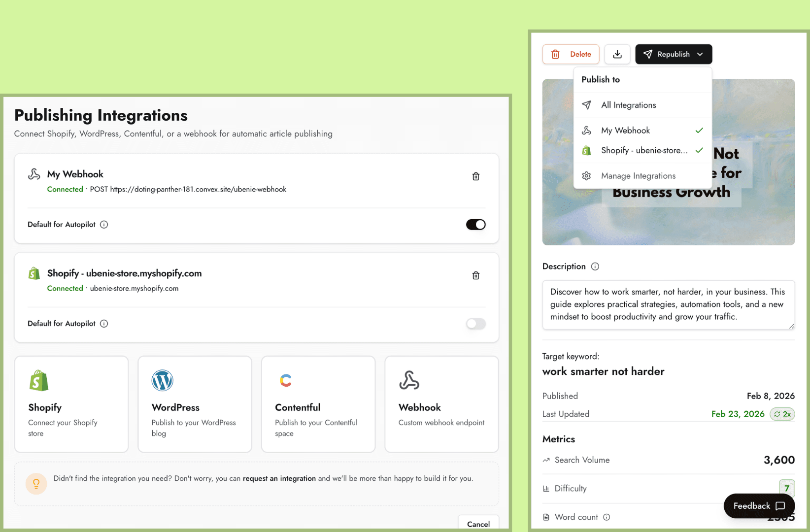Download the article with the download icon
810x532 pixels.
(617, 54)
